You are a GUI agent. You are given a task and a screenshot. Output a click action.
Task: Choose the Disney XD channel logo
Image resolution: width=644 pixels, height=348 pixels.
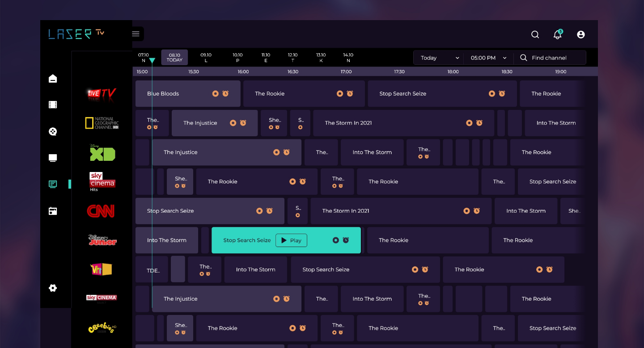(102, 152)
